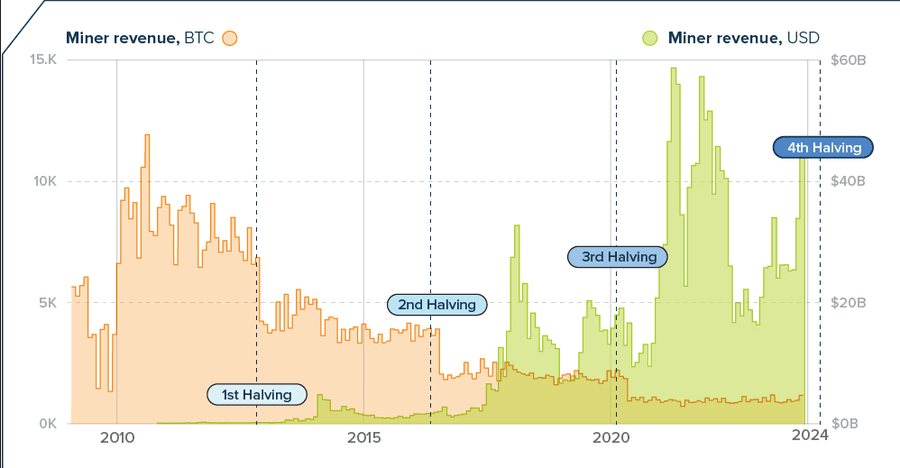900x468 pixels.
Task: Click the orange BTC legend circle
Action: pyautogui.click(x=230, y=38)
